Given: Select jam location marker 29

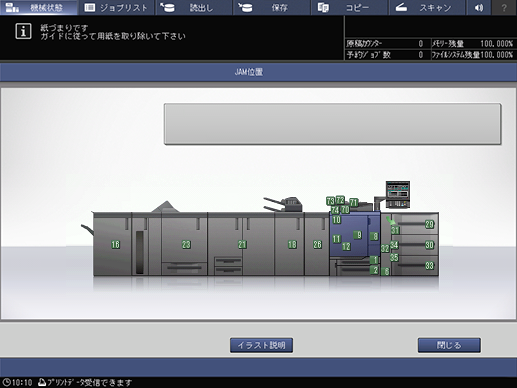Looking at the screenshot, I should (x=429, y=224).
